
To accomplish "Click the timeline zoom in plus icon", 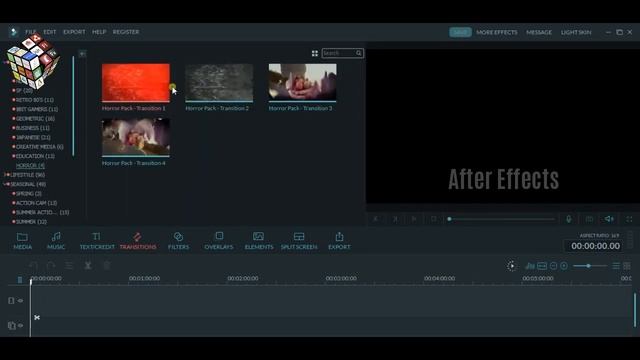I will (564, 266).
